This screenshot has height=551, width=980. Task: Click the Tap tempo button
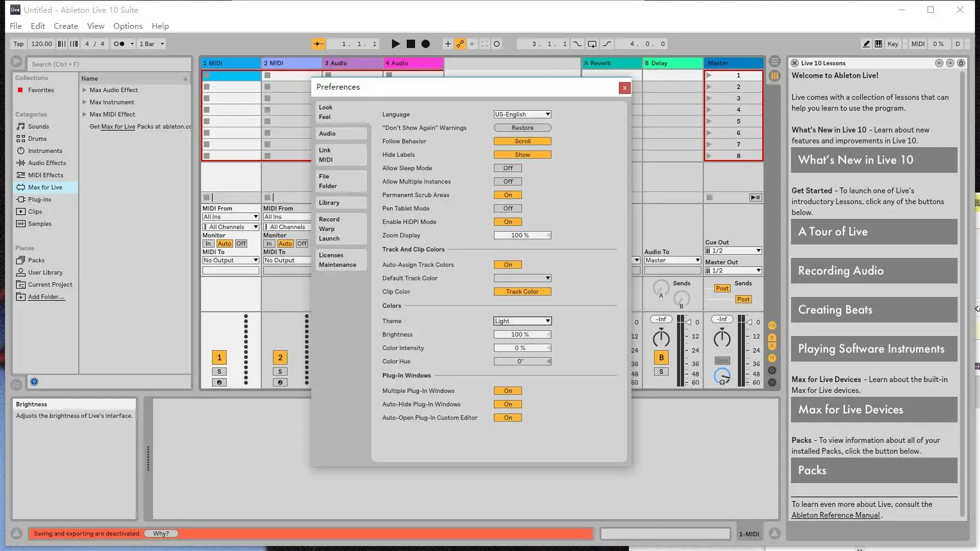click(x=19, y=44)
